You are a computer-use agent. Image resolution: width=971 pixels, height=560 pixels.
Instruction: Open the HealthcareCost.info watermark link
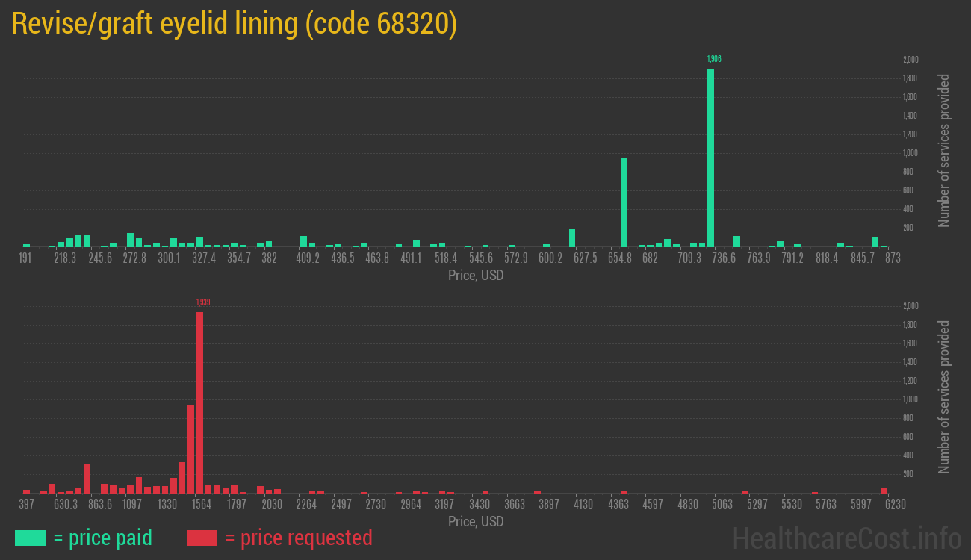point(846,538)
